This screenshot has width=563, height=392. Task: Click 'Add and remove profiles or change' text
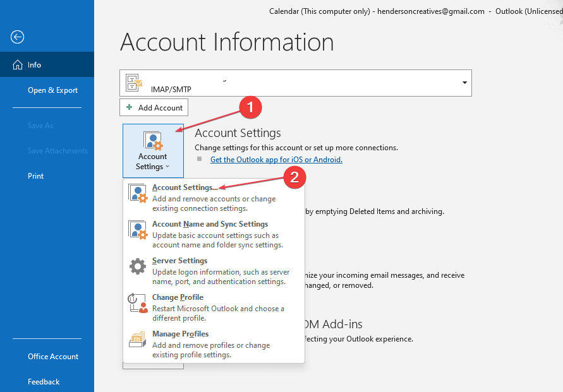[x=211, y=345]
